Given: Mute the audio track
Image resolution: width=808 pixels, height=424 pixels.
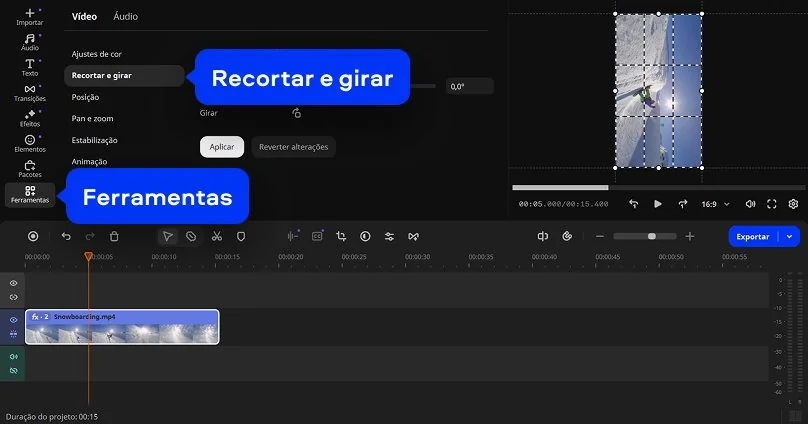Looking at the screenshot, I should point(13,356).
